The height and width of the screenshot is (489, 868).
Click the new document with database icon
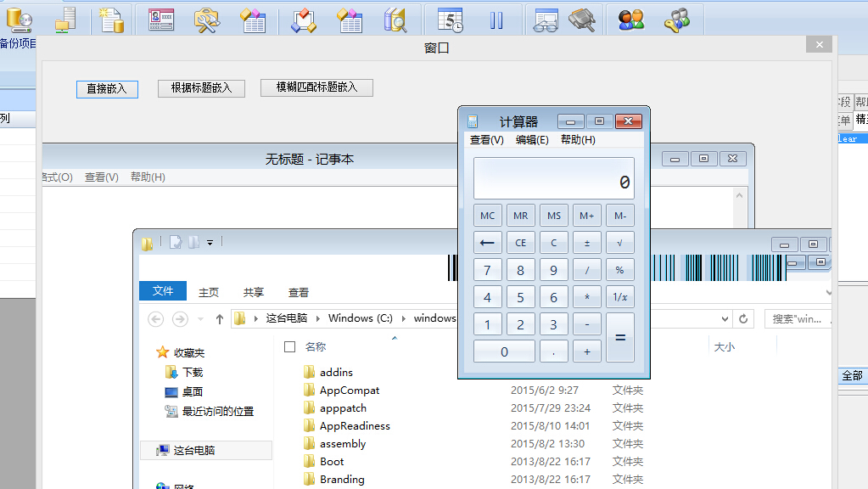(x=111, y=20)
